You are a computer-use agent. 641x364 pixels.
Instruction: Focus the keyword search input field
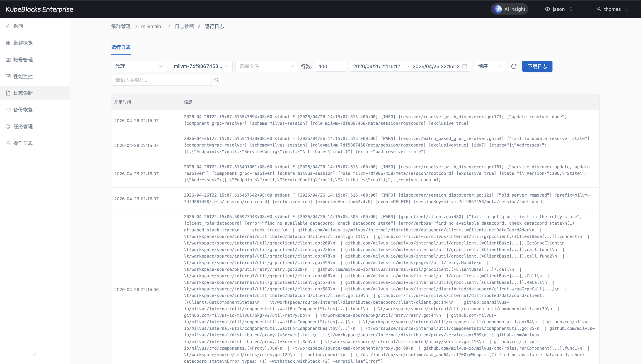pos(161,80)
